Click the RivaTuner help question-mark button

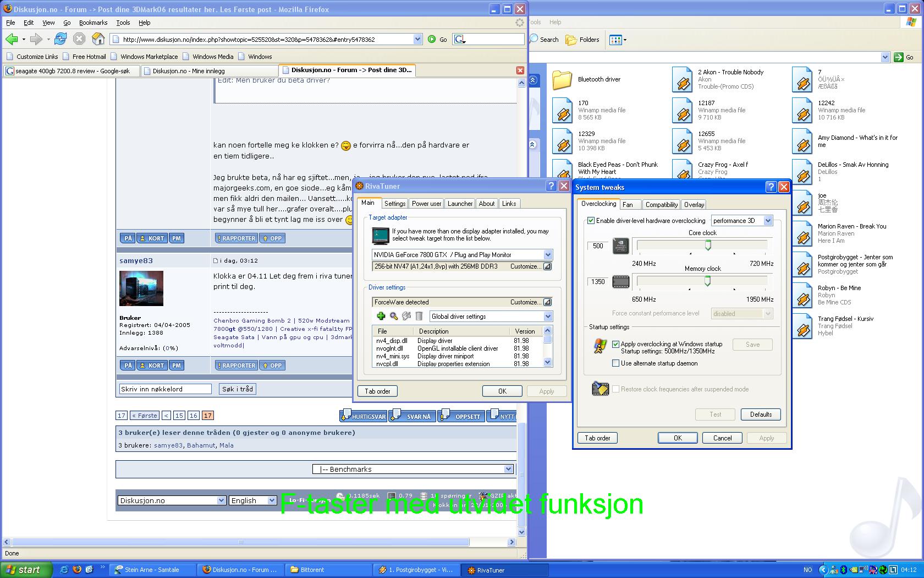(x=552, y=186)
